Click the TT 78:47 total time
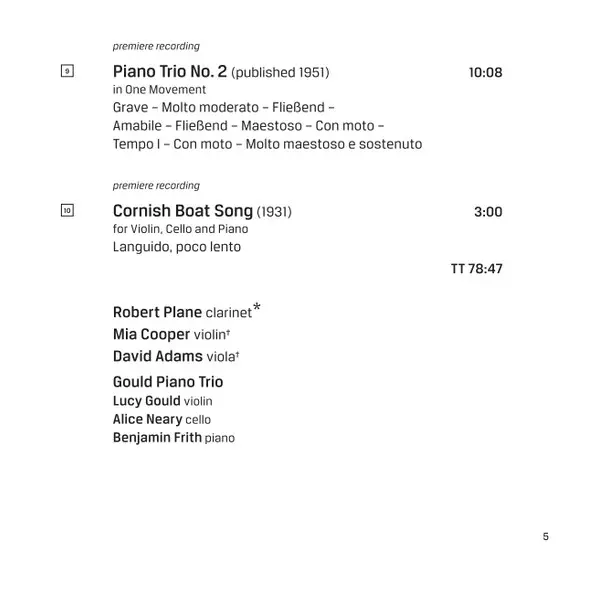 coord(477,269)
